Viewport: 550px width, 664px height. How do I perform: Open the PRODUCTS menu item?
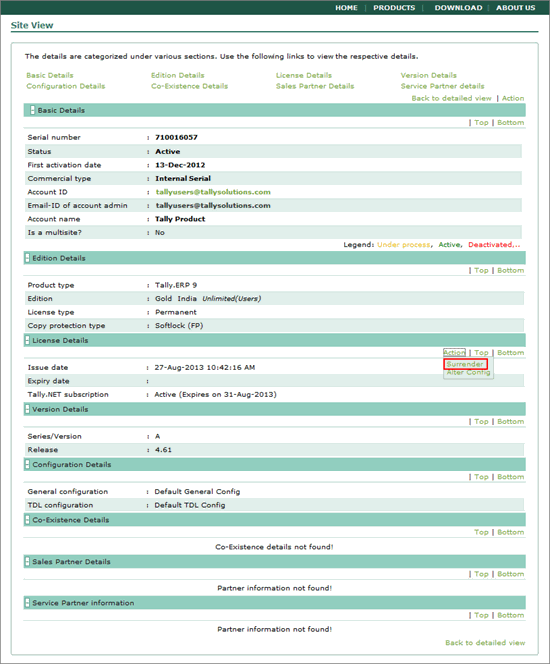[x=394, y=8]
